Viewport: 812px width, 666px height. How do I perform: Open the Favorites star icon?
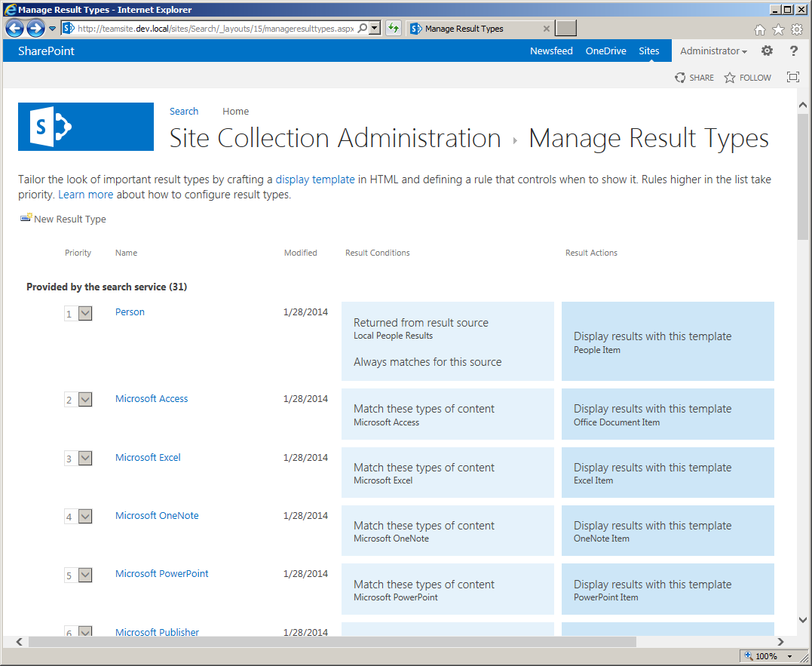[x=778, y=29]
